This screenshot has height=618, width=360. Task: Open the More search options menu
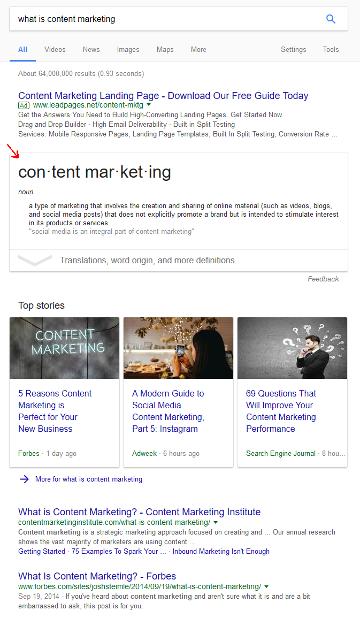[x=198, y=49]
